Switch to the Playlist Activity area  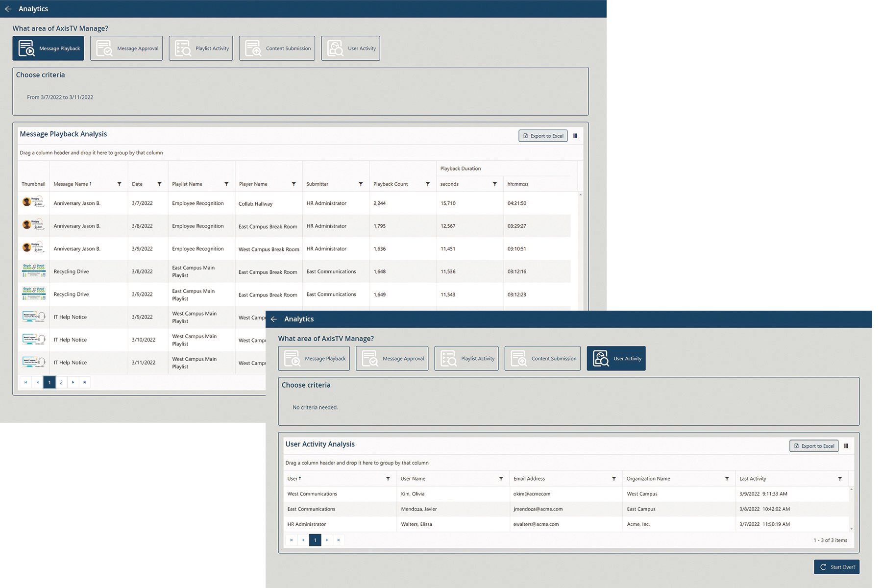(x=200, y=48)
